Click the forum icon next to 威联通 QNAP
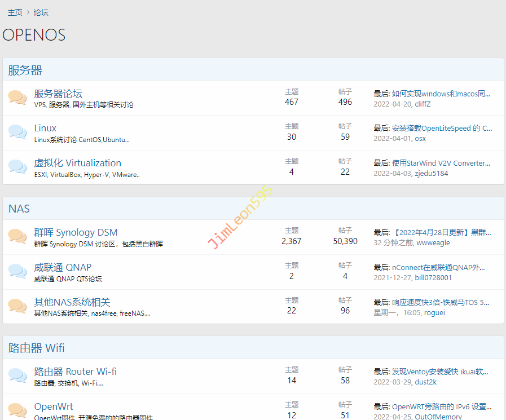 point(17,272)
